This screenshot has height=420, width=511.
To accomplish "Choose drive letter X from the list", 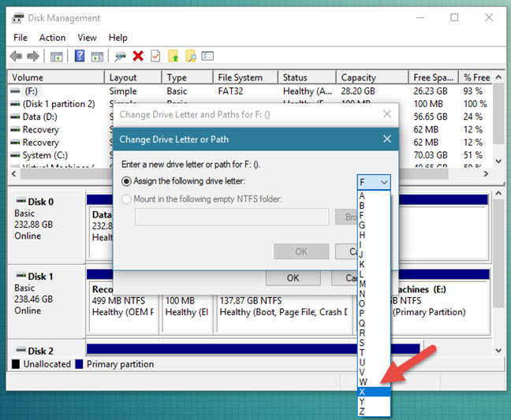I will [374, 392].
